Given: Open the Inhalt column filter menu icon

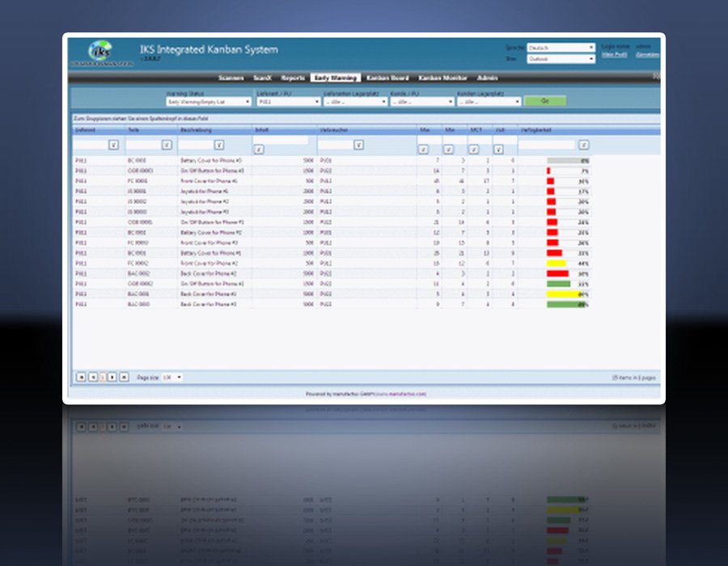Looking at the screenshot, I should (x=259, y=150).
